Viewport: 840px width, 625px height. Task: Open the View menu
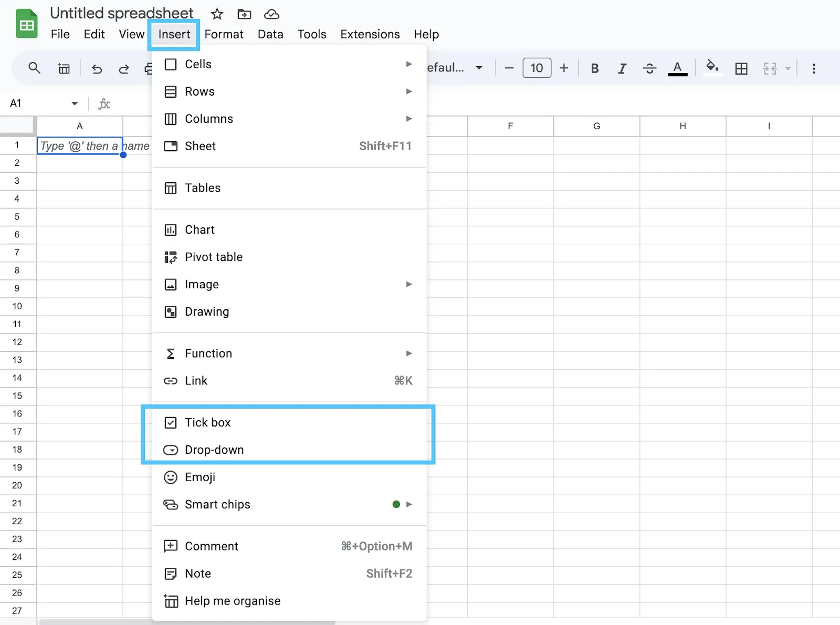coord(131,35)
